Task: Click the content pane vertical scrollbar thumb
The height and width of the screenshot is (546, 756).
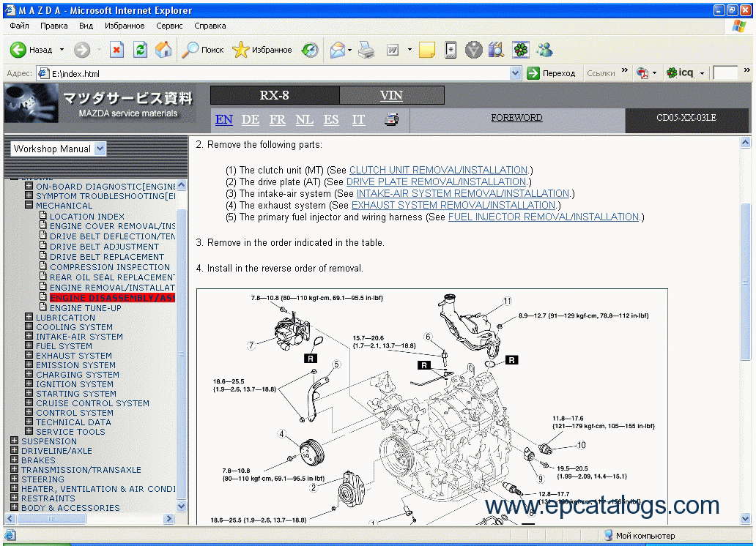Action: click(x=746, y=282)
